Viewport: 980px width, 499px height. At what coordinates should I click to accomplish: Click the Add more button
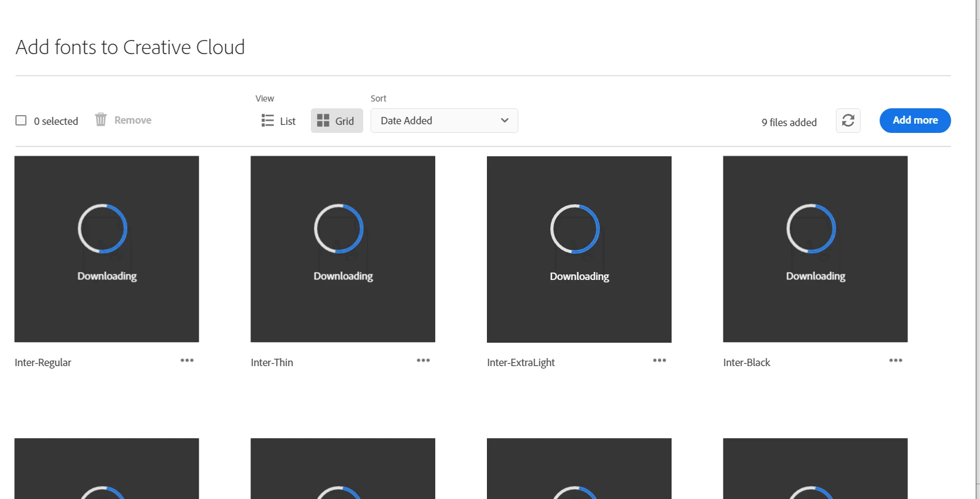(x=915, y=121)
